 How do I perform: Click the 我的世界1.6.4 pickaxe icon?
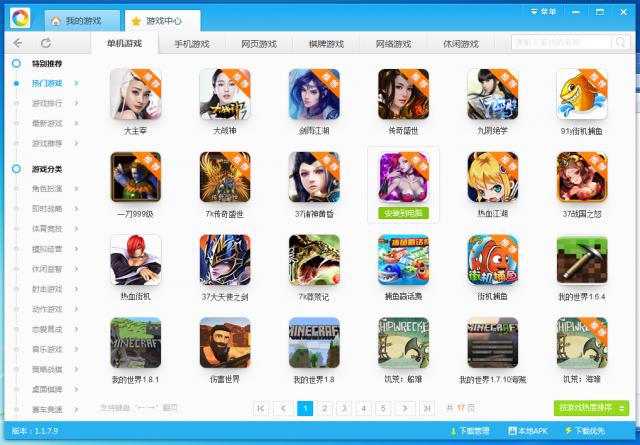[582, 260]
